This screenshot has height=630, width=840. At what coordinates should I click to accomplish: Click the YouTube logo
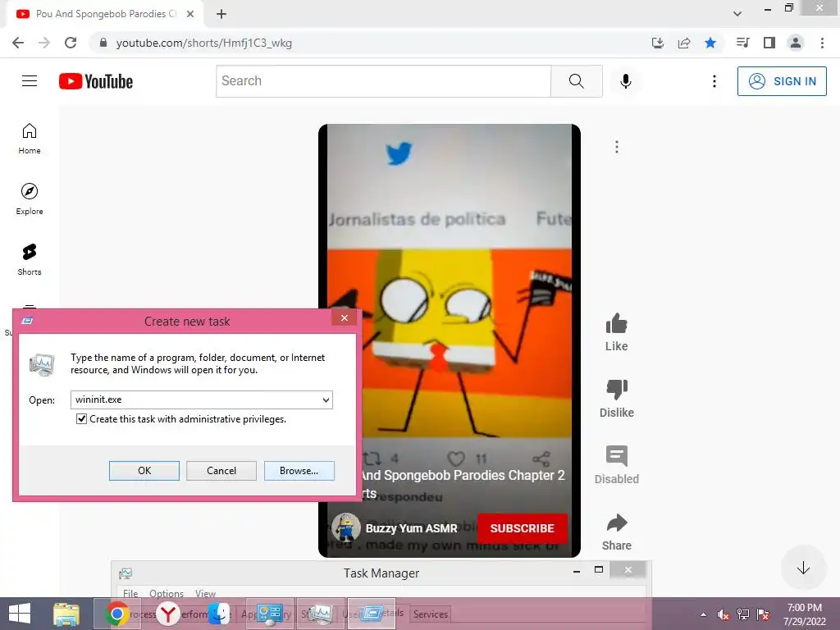(x=96, y=81)
